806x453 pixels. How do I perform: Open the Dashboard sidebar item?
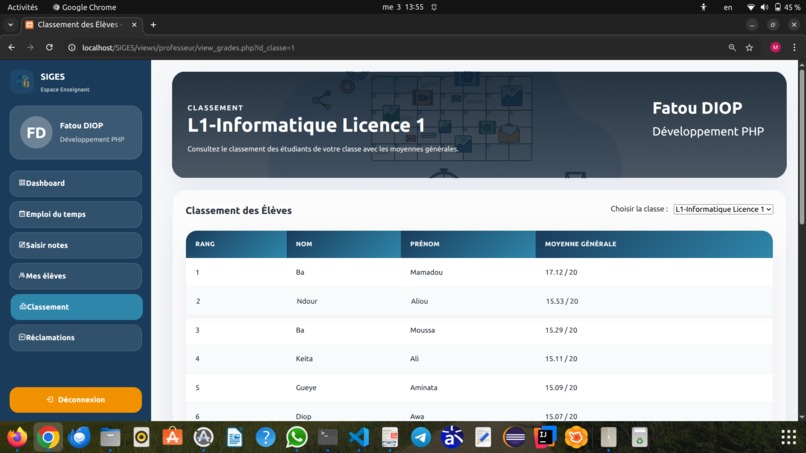click(x=76, y=183)
